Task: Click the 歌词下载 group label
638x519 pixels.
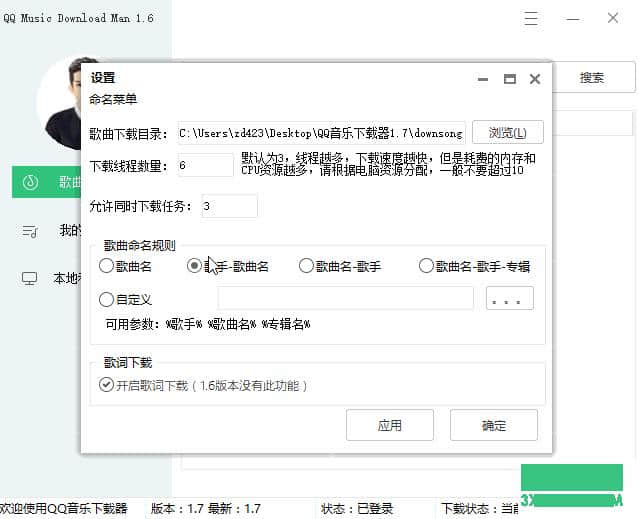Action: 128,362
